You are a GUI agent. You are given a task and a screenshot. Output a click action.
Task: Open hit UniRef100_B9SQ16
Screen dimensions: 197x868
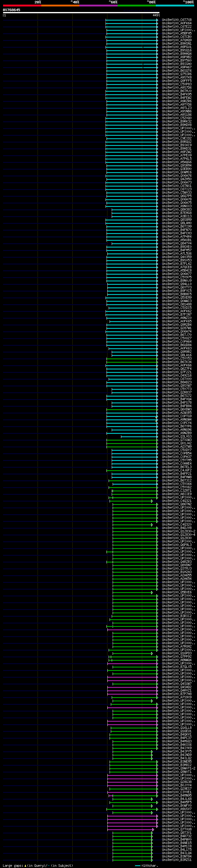tap(177, 50)
